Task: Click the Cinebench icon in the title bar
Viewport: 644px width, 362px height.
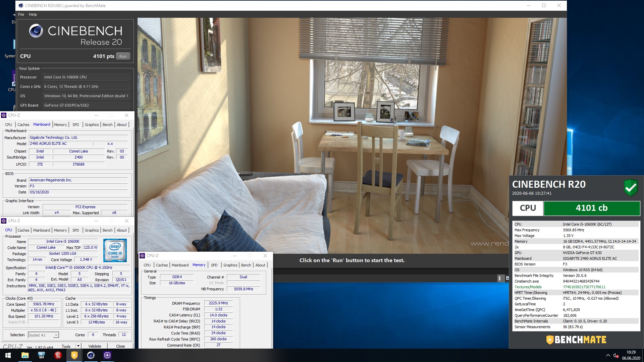Action: [x=21, y=5]
